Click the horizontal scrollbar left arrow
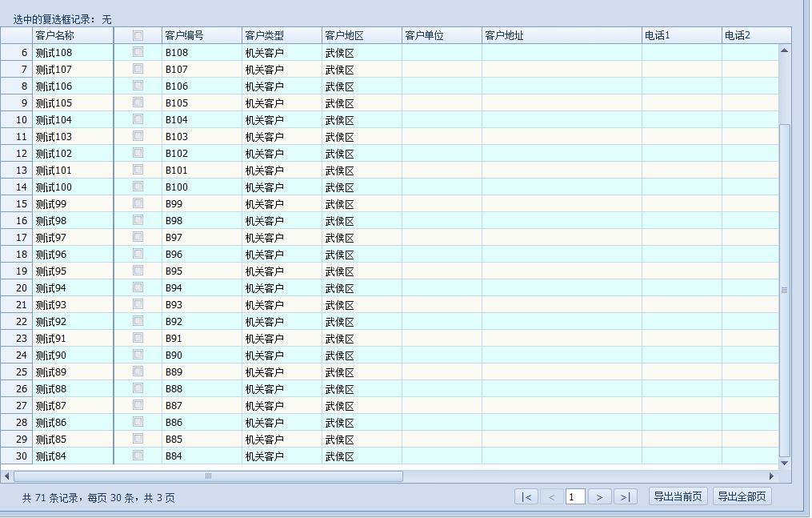812x518 pixels. (x=9, y=474)
